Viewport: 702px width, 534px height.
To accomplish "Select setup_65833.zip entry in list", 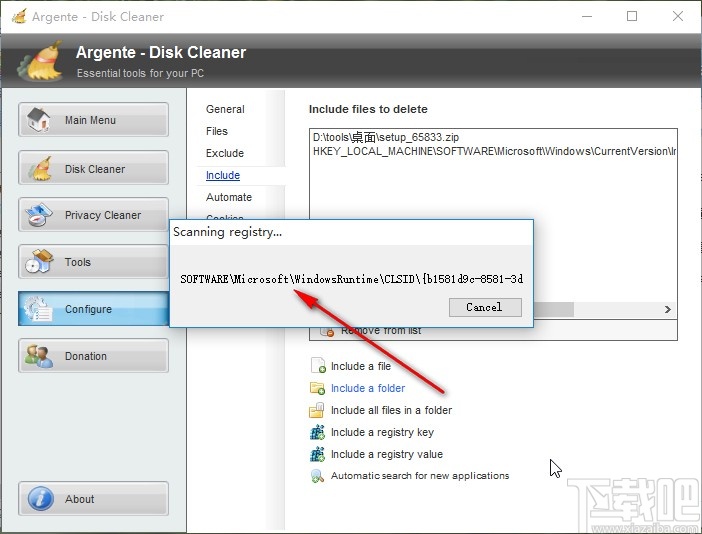I will coord(386,137).
